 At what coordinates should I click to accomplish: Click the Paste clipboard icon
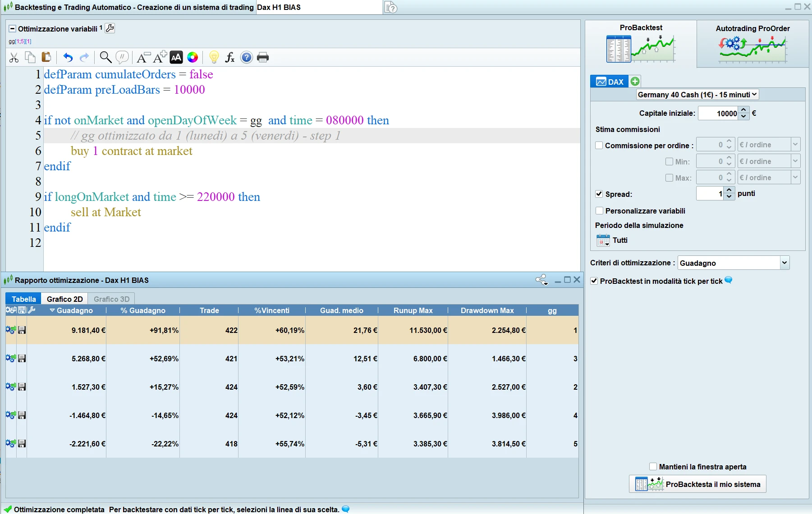point(46,57)
